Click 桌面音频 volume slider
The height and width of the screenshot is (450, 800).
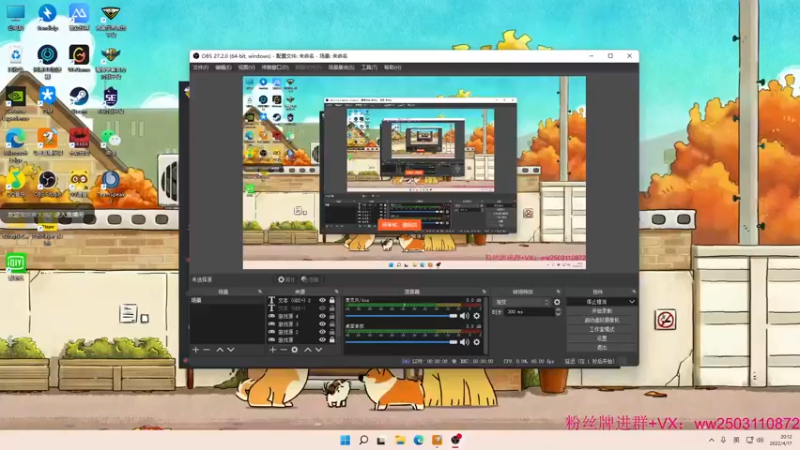pyautogui.click(x=402, y=342)
